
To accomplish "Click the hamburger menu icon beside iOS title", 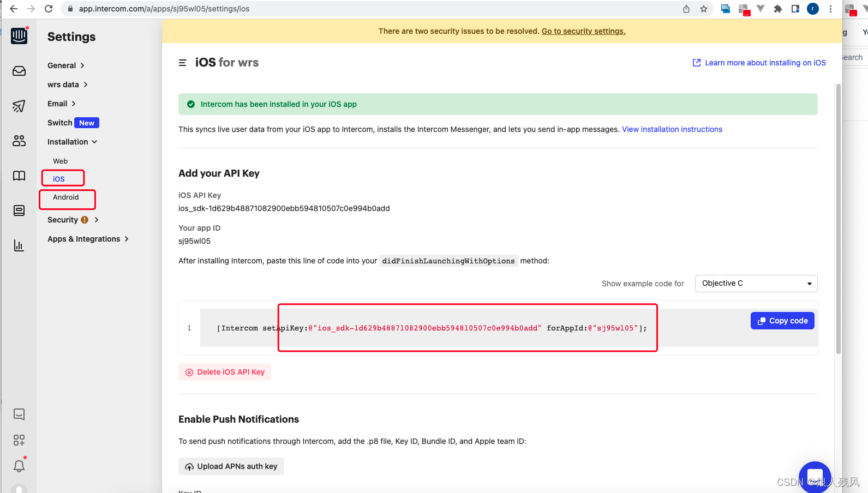I will (183, 63).
